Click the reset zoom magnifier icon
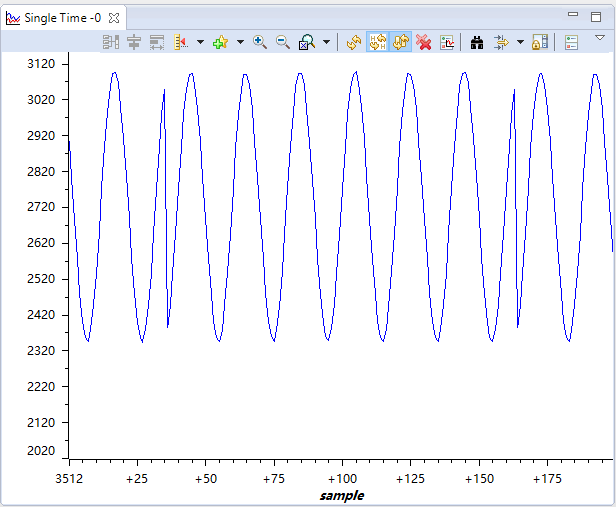The height and width of the screenshot is (507, 616). click(307, 42)
